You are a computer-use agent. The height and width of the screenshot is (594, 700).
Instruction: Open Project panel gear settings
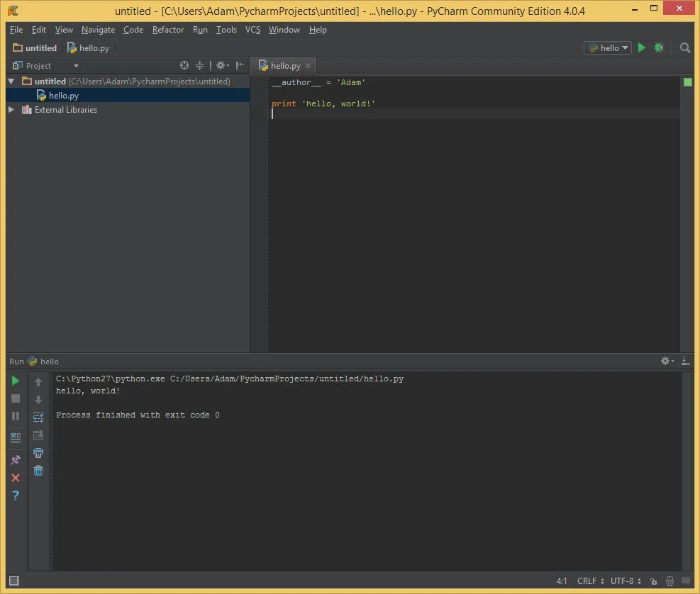click(222, 66)
